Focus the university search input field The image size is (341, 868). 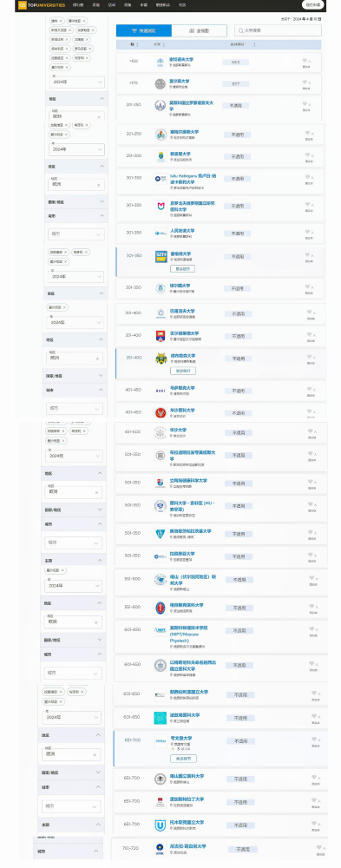coord(278,30)
